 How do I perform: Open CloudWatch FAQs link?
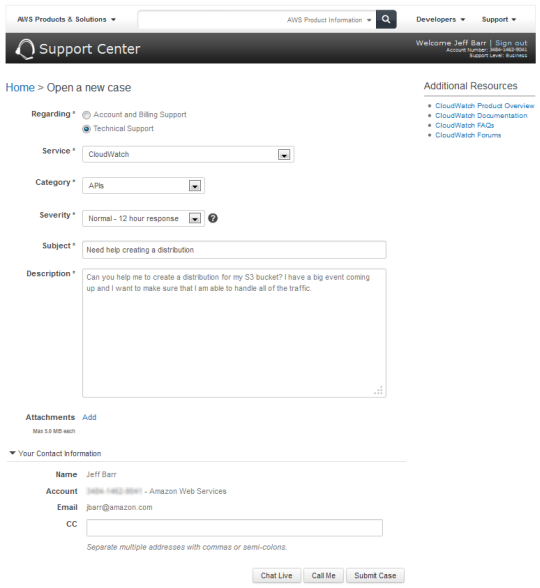pyautogui.click(x=464, y=125)
